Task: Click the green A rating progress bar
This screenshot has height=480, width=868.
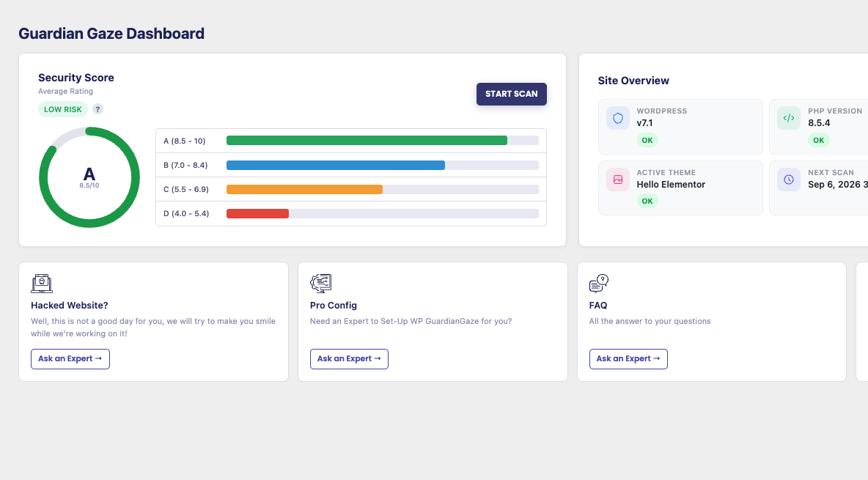Action: click(367, 141)
